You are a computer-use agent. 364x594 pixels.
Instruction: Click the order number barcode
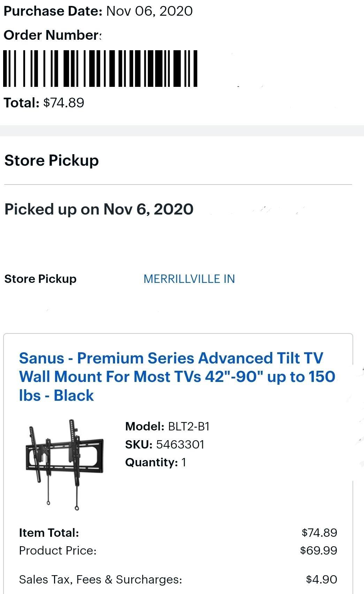click(100, 68)
